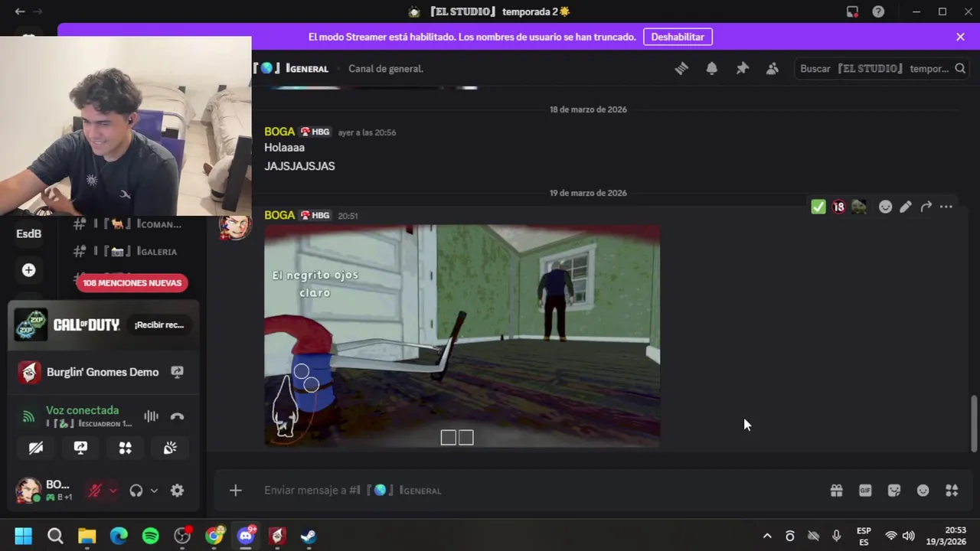Open the Voz conectada connection details

(82, 410)
